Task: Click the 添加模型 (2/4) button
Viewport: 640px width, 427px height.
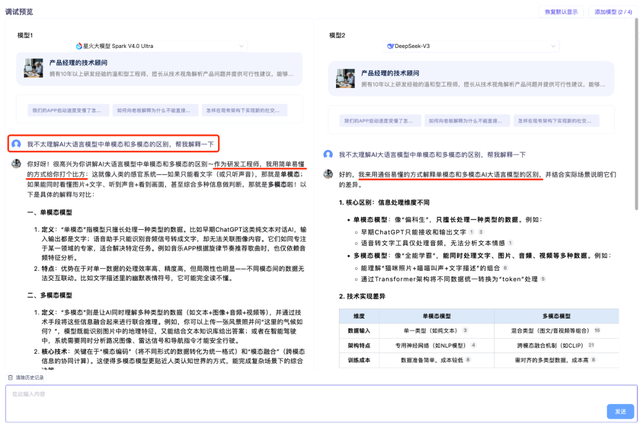Action: coord(613,12)
